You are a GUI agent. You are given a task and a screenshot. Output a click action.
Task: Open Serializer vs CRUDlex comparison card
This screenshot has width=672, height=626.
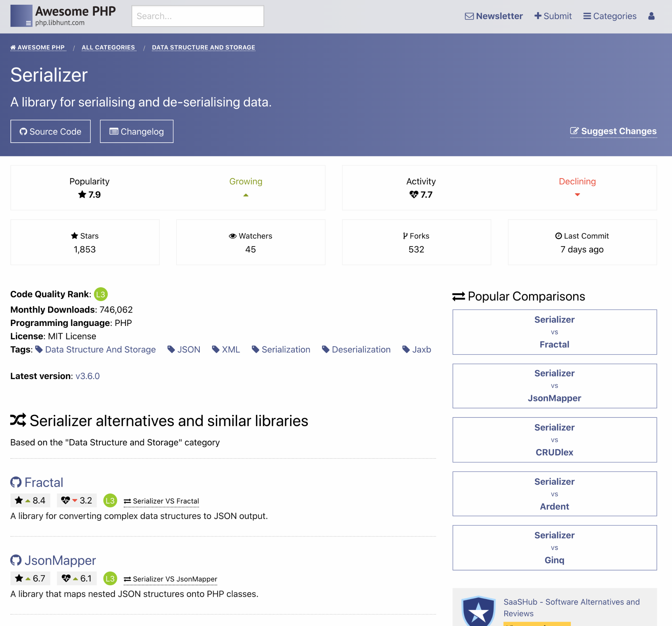(554, 440)
